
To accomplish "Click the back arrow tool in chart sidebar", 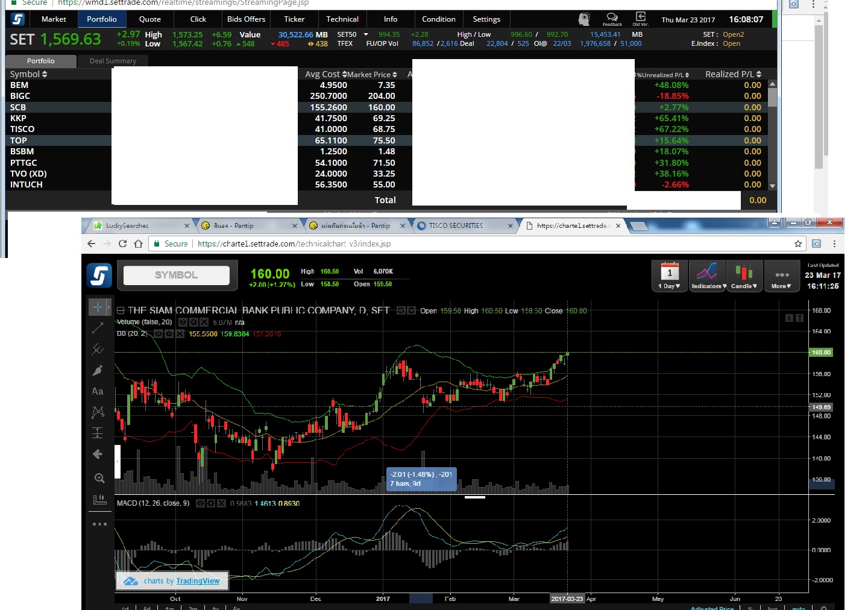I will coord(98,454).
